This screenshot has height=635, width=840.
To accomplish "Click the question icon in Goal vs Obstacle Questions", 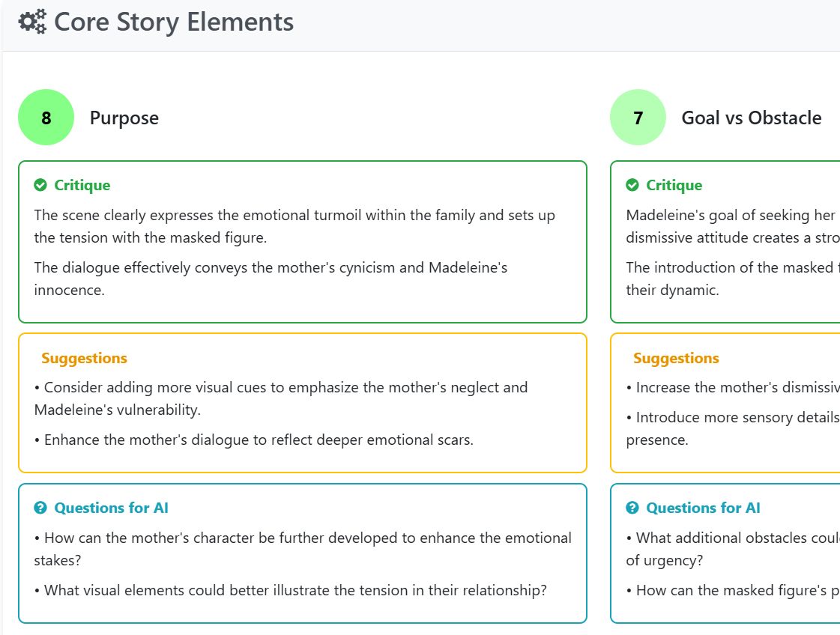I will point(632,508).
